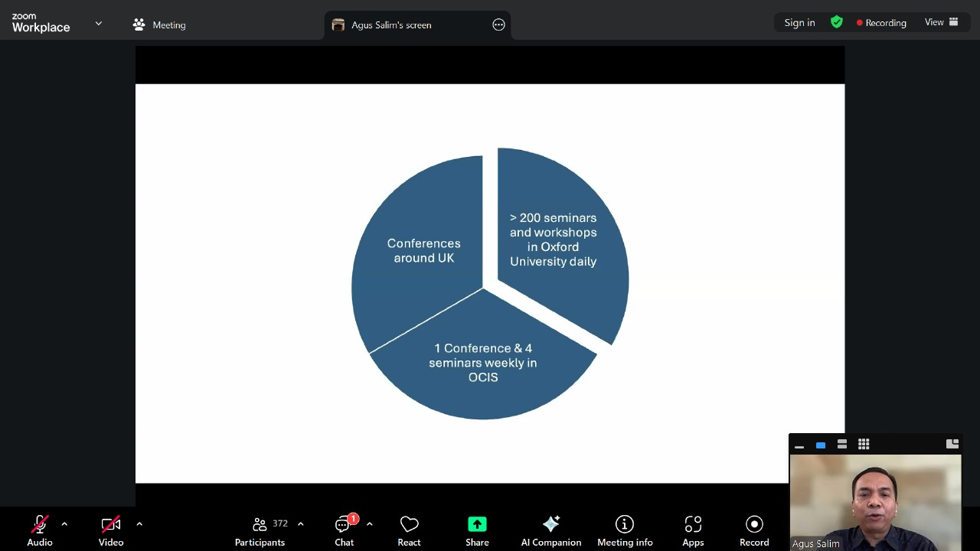The height and width of the screenshot is (551, 980).
Task: Launch the AI Companion sparkle icon
Action: click(x=551, y=524)
